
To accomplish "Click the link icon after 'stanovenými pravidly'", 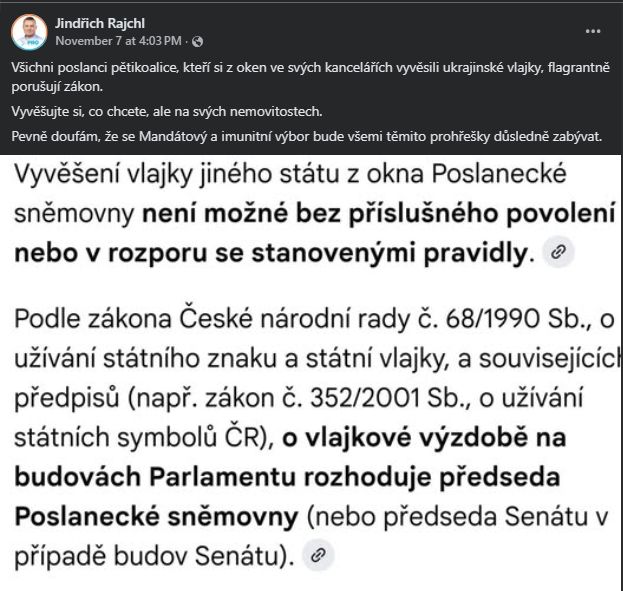I will pos(557,253).
